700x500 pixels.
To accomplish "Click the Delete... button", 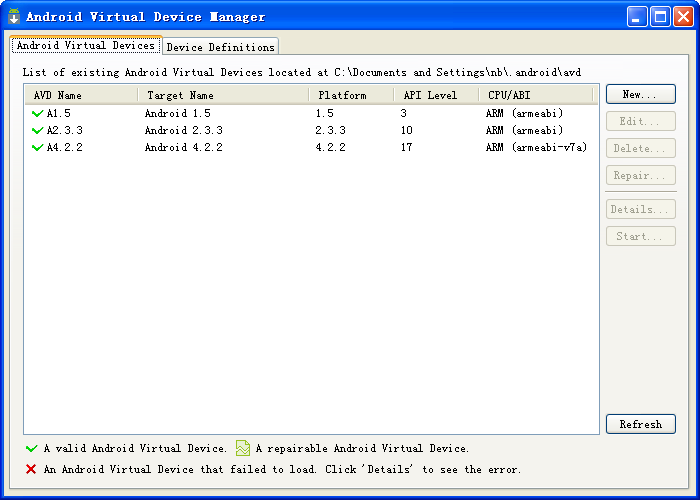I will [641, 148].
